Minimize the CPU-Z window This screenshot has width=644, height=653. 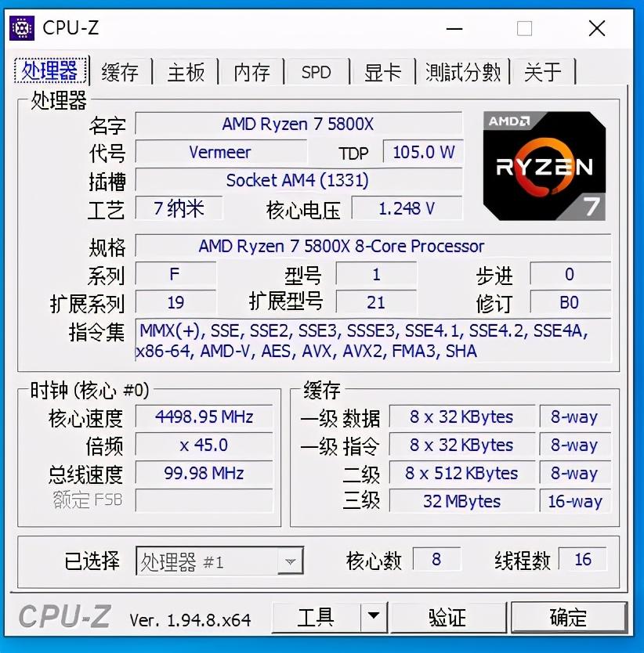click(454, 29)
